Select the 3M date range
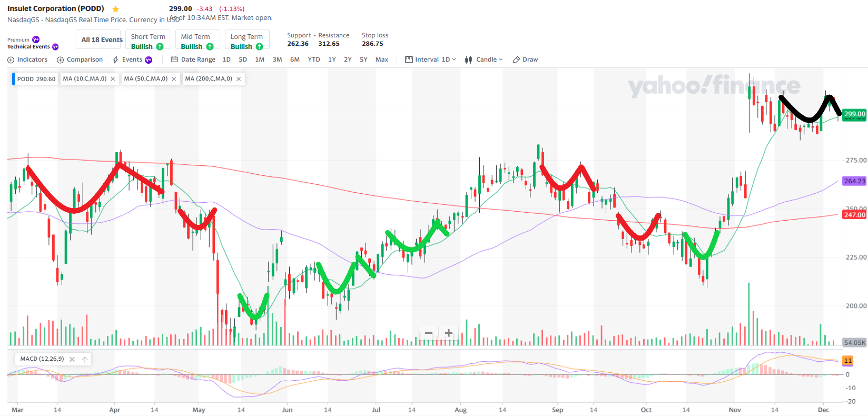This screenshot has width=868, height=416. pos(277,60)
